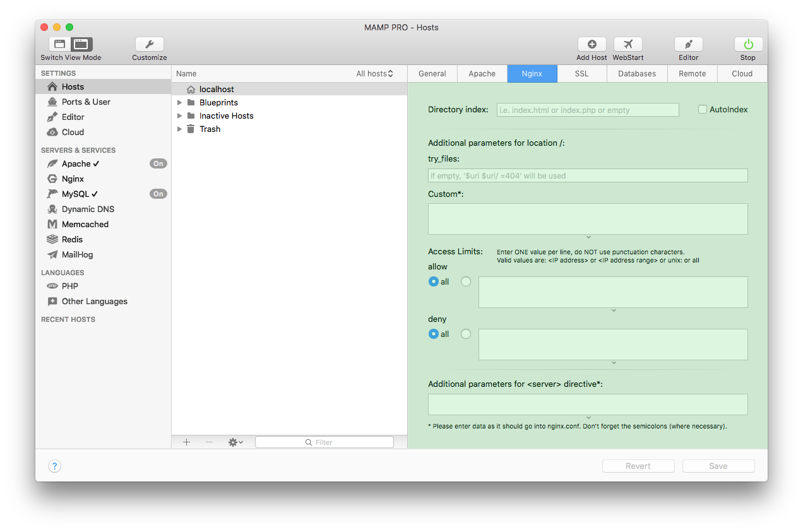Click inside the Directory index field

[587, 109]
